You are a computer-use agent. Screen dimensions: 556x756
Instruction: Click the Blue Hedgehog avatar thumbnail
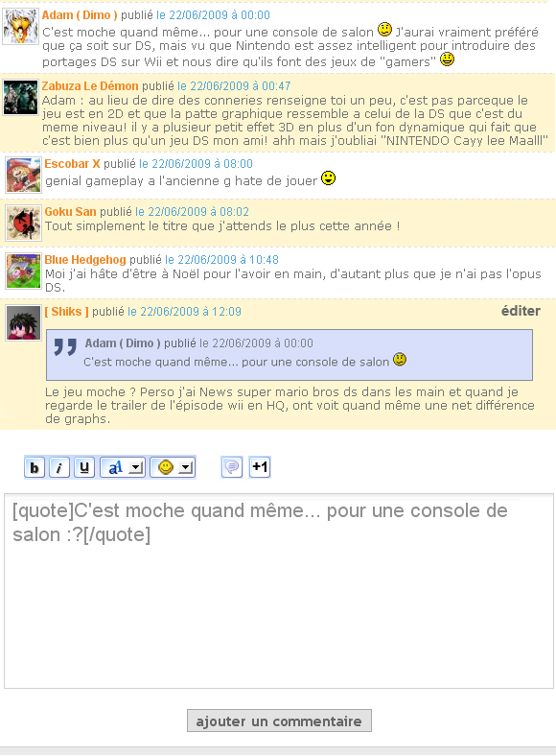(24, 271)
